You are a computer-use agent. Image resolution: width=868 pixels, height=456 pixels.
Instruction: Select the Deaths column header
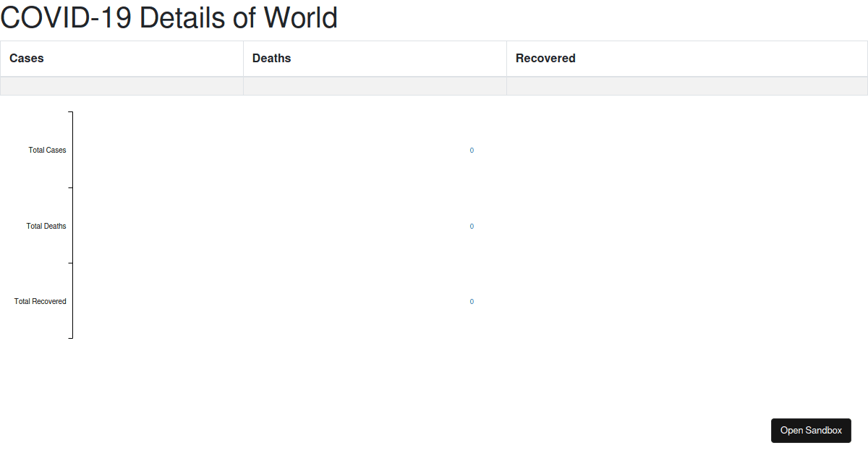(375, 59)
